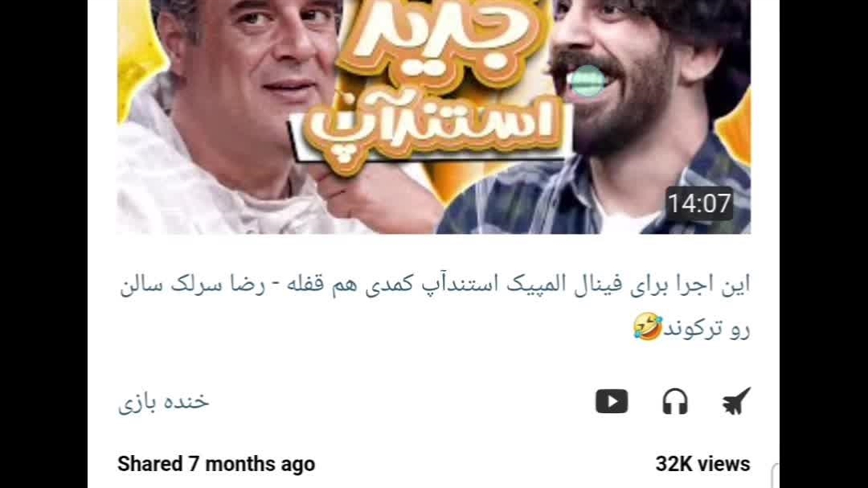
Task: Open the خنده بازی channel
Action: (x=164, y=401)
